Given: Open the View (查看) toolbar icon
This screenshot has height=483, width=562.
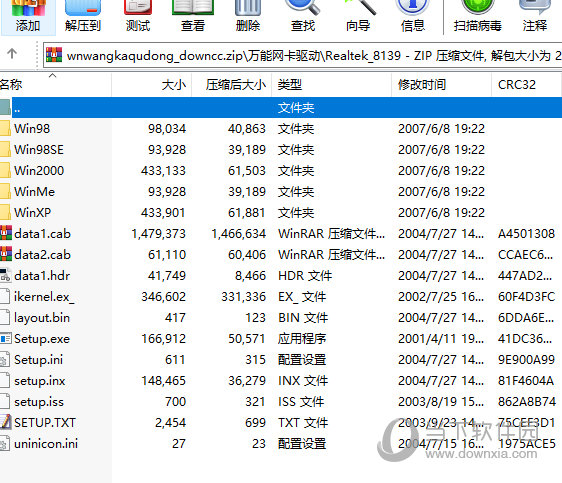Looking at the screenshot, I should click(193, 16).
